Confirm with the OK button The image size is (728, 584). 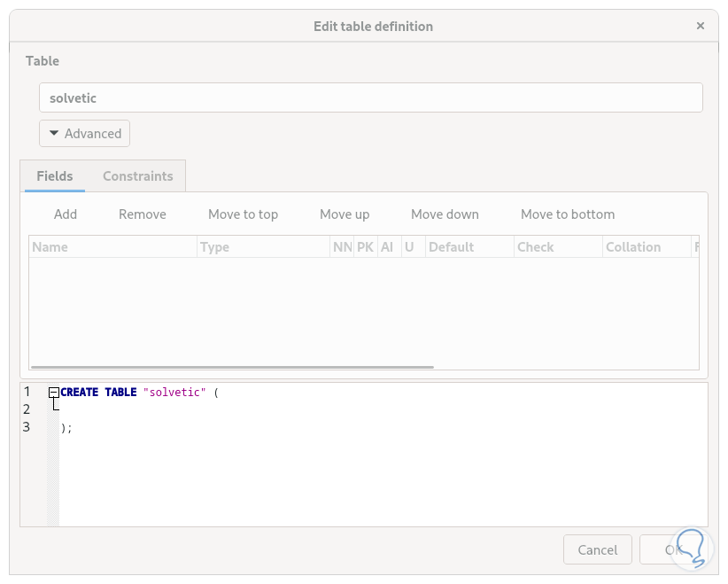[x=671, y=549]
